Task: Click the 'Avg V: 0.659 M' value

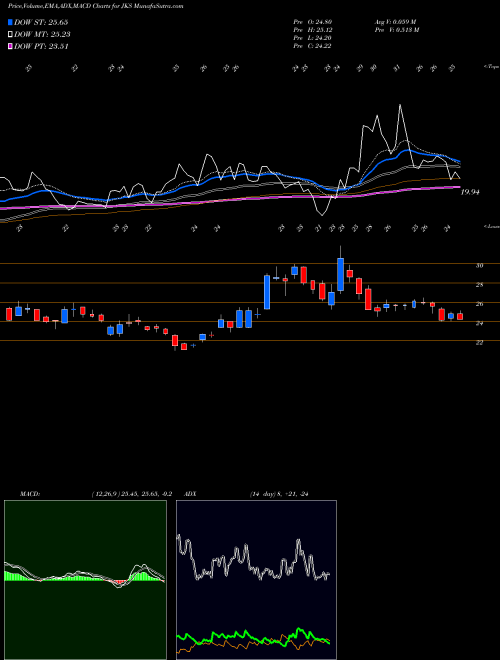Action: (x=395, y=22)
